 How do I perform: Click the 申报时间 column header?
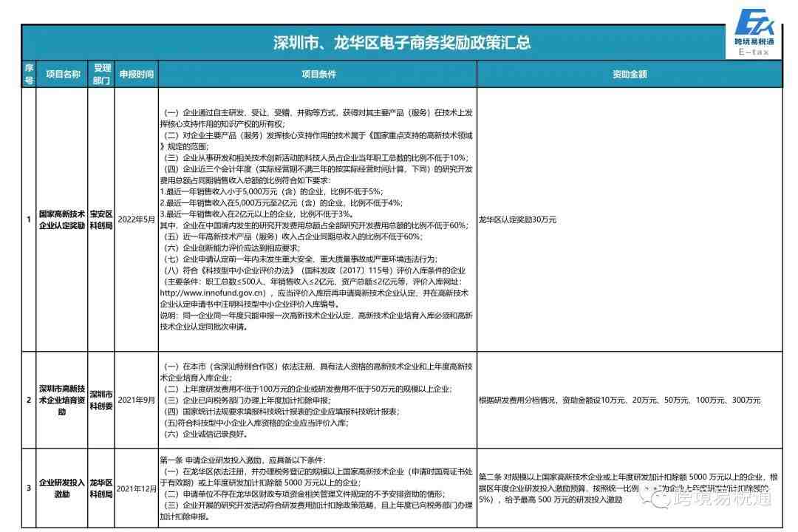tap(137, 74)
